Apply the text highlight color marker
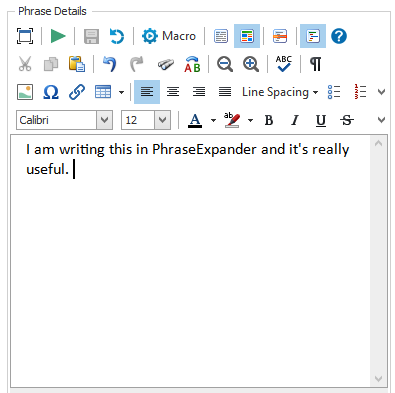 (x=232, y=120)
